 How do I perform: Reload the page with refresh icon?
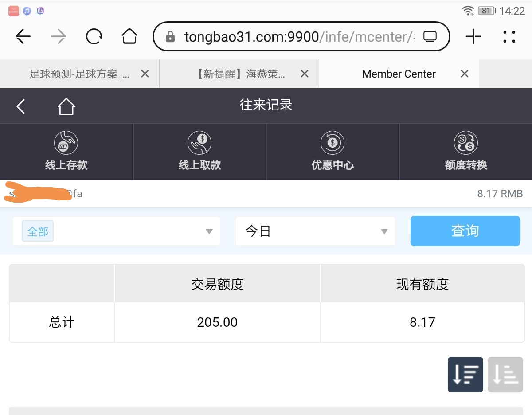94,37
